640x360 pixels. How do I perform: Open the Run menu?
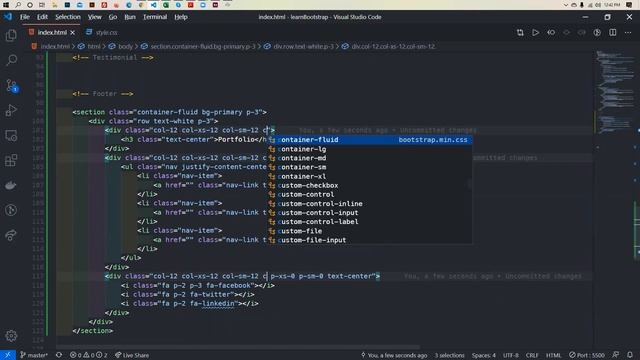pos(130,17)
